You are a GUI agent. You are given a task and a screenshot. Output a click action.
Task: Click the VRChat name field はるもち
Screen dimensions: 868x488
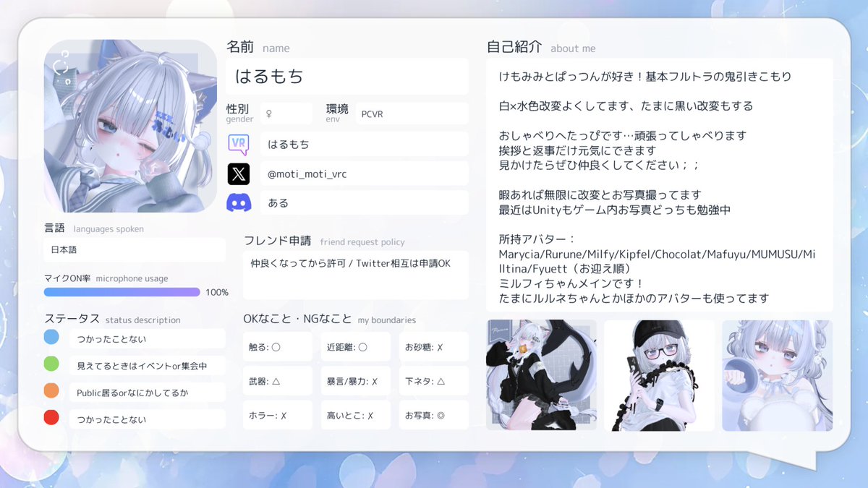[x=365, y=145]
